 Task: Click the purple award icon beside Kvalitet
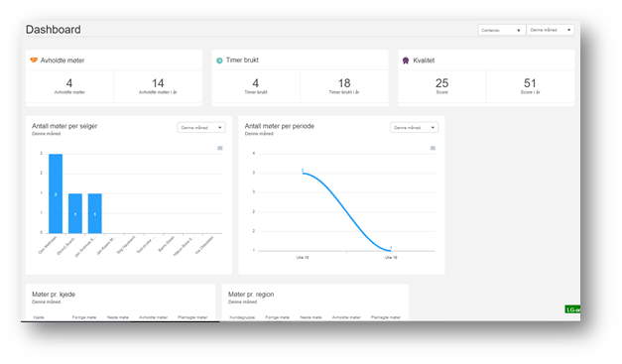(x=406, y=61)
